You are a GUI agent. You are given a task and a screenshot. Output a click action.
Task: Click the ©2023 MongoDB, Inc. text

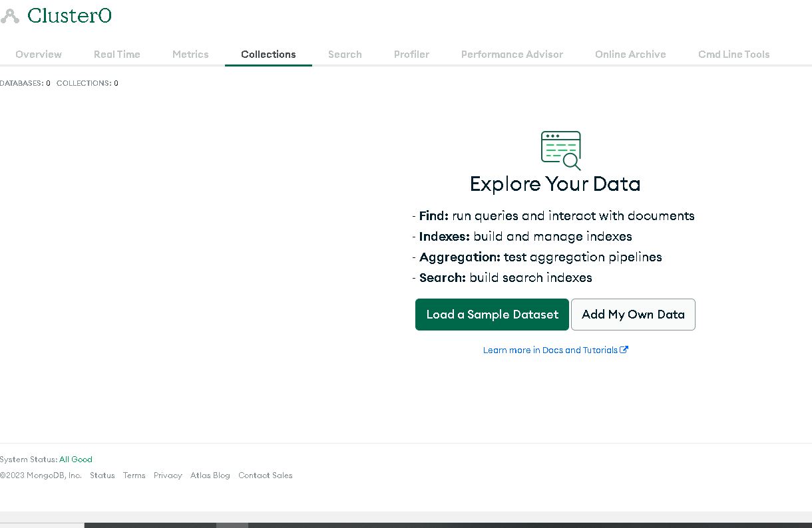click(41, 475)
